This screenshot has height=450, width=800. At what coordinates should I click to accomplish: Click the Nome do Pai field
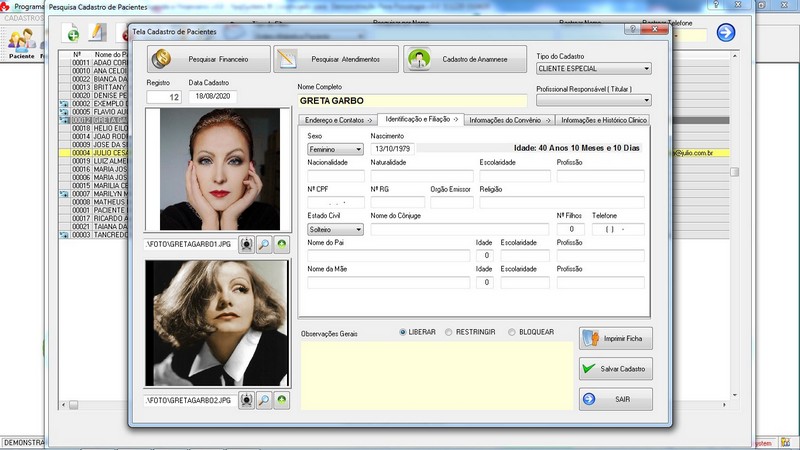click(x=388, y=256)
